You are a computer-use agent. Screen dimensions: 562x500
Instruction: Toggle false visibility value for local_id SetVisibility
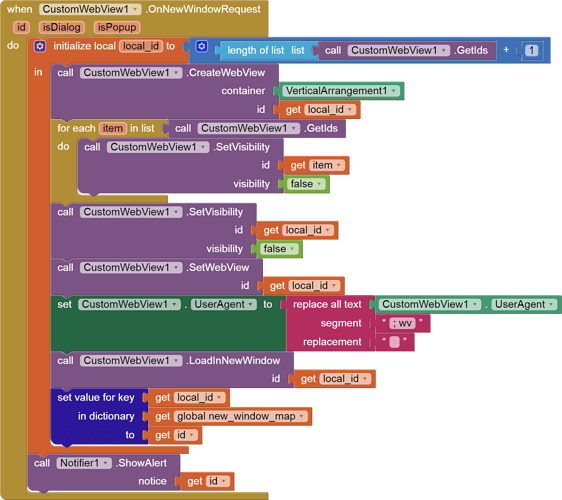(279, 249)
